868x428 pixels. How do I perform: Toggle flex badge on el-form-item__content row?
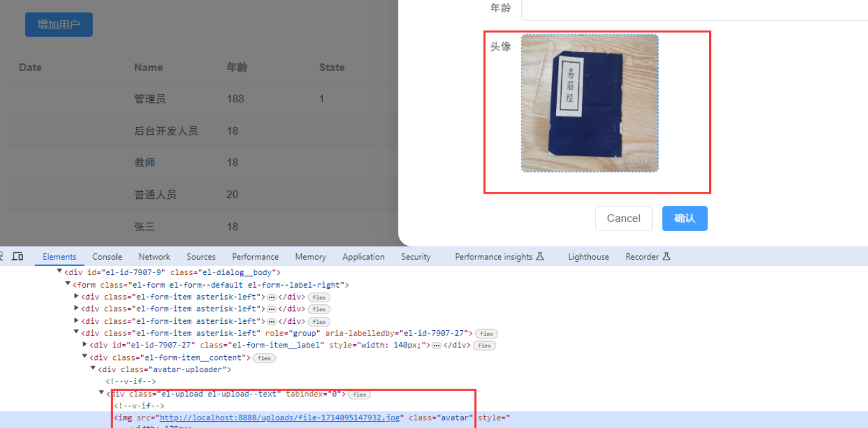[x=264, y=358]
